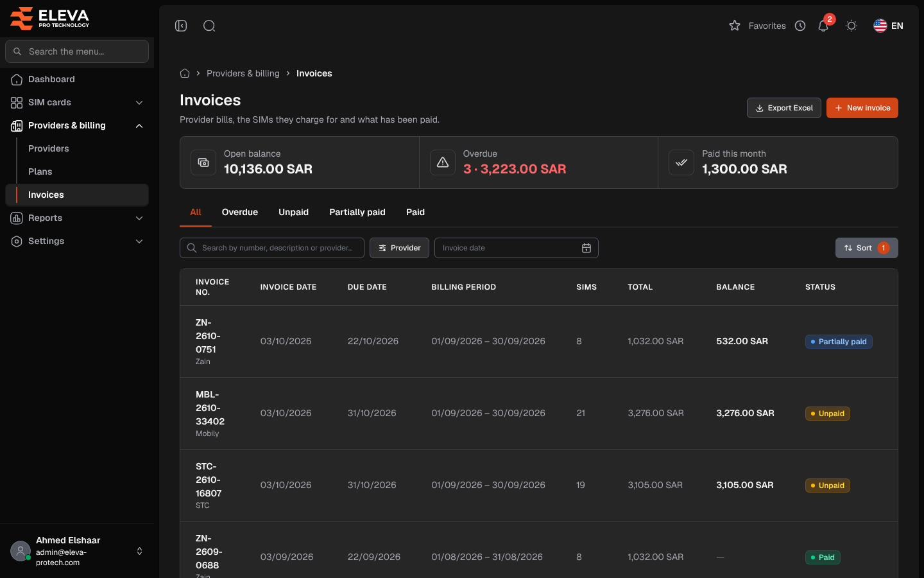The width and height of the screenshot is (924, 578).
Task: Open the Ahmed Elshaar account switcher
Action: point(77,551)
